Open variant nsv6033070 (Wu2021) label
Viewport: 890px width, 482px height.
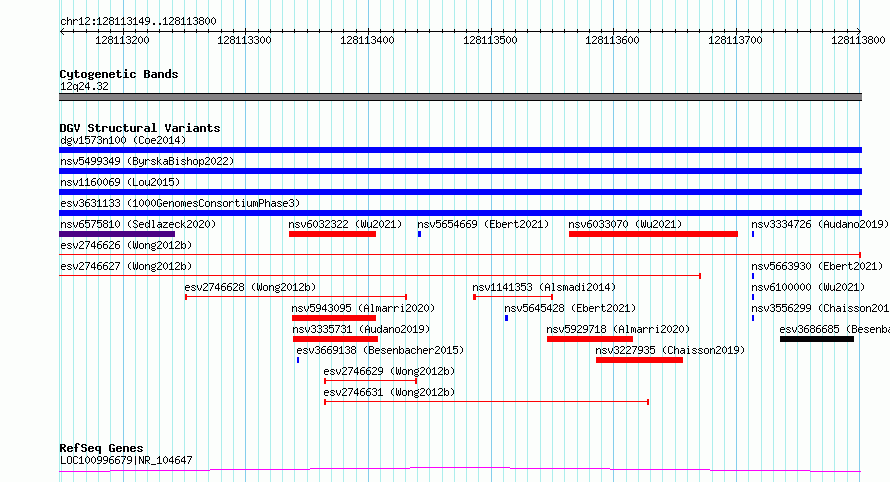click(625, 224)
